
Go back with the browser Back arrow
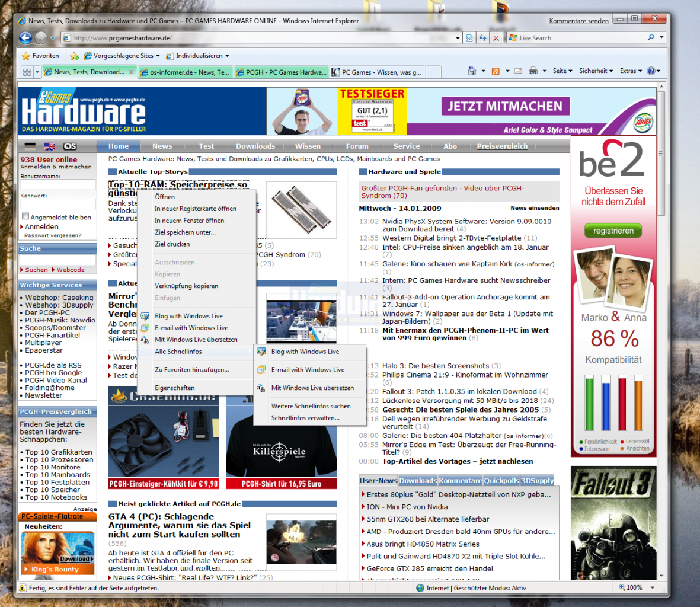tap(25, 38)
